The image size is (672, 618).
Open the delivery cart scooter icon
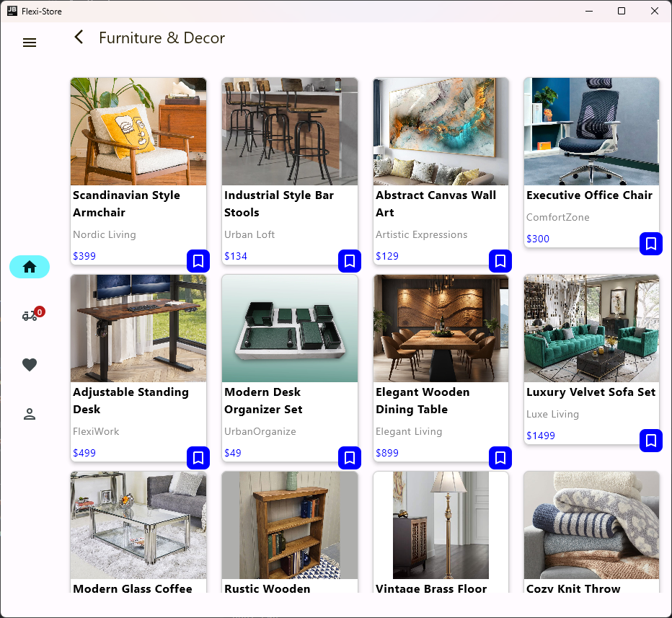click(x=30, y=316)
